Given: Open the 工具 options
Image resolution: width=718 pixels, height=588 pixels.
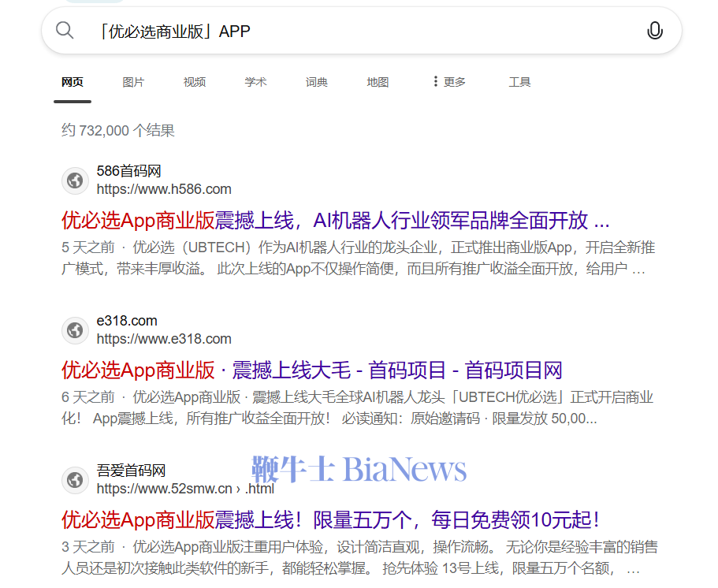Looking at the screenshot, I should tap(519, 82).
